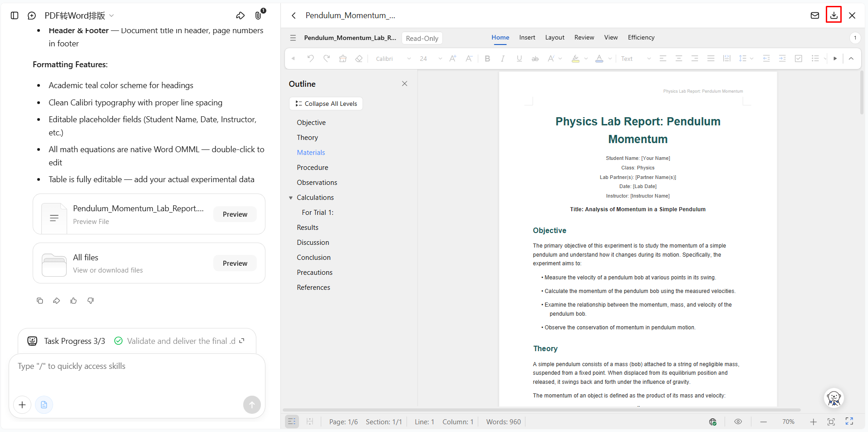868x432 pixels.
Task: Collapse the Calculations outline item
Action: 291,198
